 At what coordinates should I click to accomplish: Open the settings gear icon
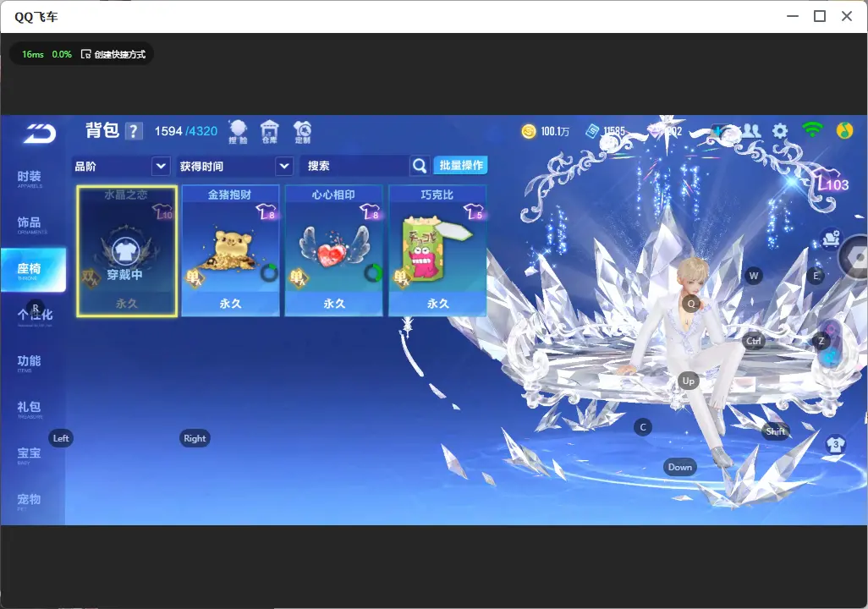780,131
